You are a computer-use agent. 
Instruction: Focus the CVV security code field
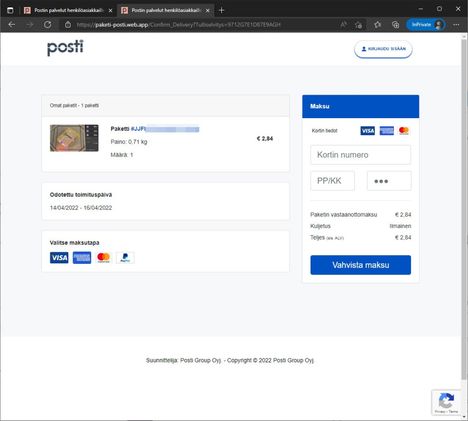[389, 181]
